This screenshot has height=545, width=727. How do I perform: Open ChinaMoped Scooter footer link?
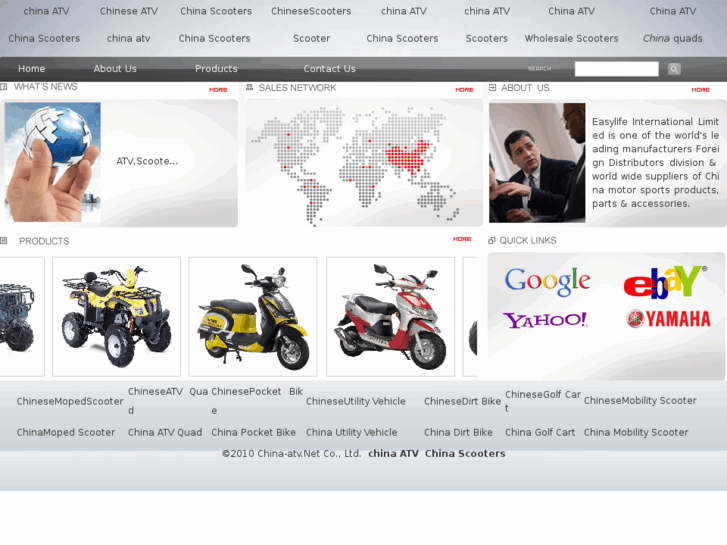tap(66, 432)
